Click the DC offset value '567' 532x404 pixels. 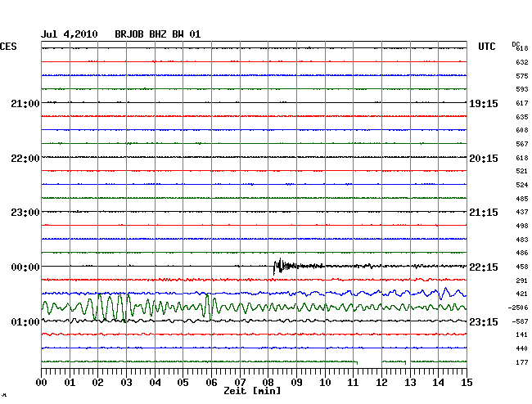pos(522,144)
